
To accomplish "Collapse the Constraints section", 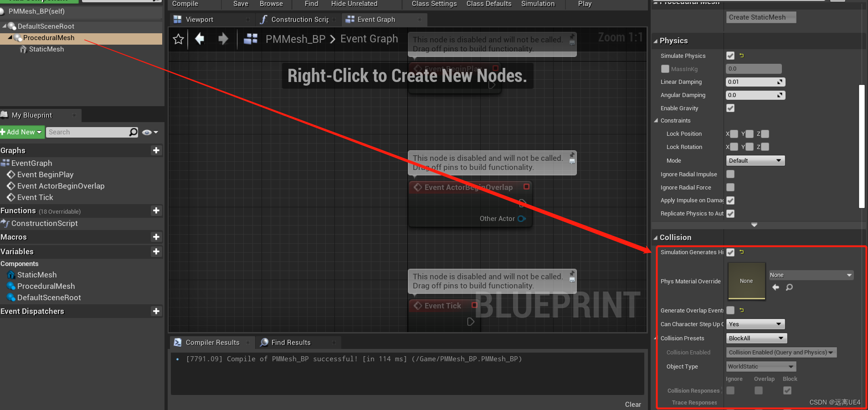I will tap(656, 120).
